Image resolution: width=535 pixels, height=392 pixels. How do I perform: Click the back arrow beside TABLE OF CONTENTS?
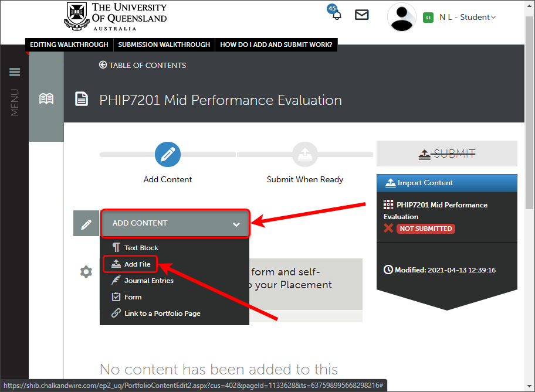point(102,65)
